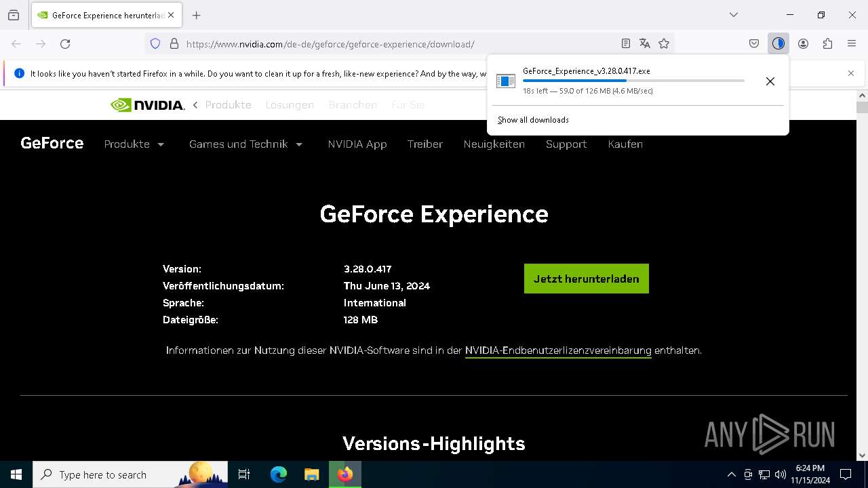868x488 pixels.
Task: Go back to previous page arrow
Action: pyautogui.click(x=16, y=43)
